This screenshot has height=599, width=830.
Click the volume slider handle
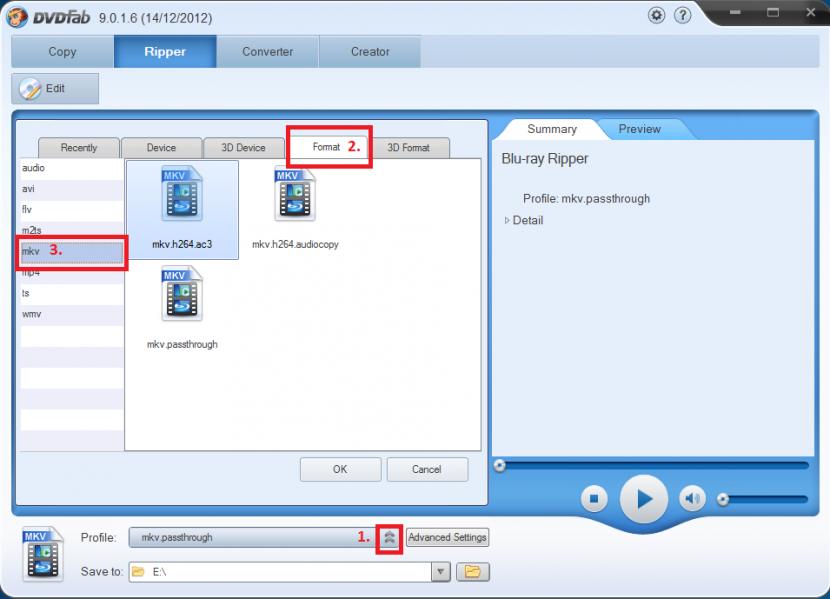pos(723,499)
